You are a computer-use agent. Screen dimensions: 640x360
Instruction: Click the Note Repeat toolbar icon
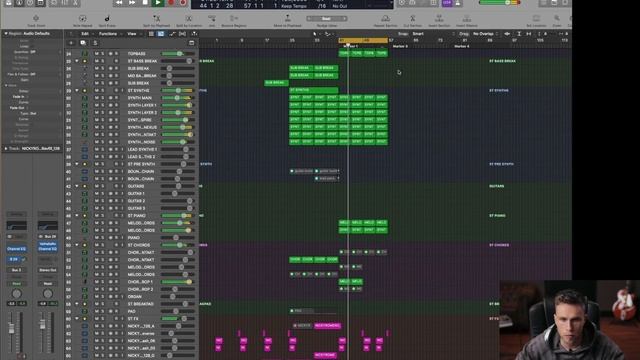tap(82, 18)
